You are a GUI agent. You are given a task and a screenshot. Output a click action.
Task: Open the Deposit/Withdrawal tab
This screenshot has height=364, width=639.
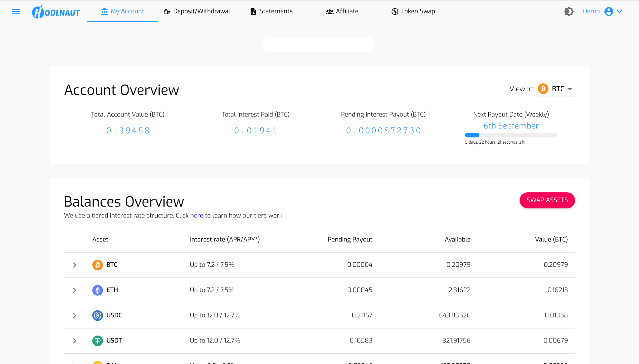click(197, 12)
